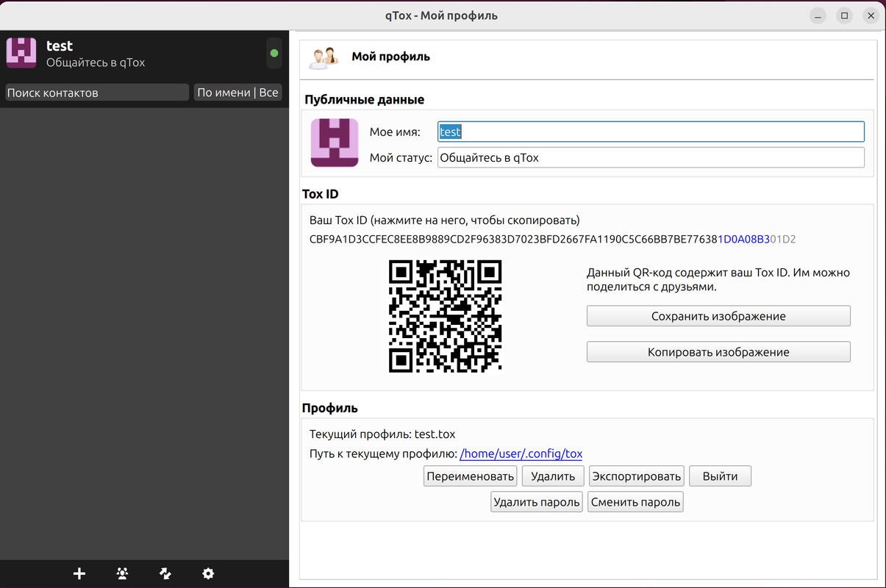This screenshot has width=886, height=588.
Task: Click the green online status indicator
Action: (274, 53)
